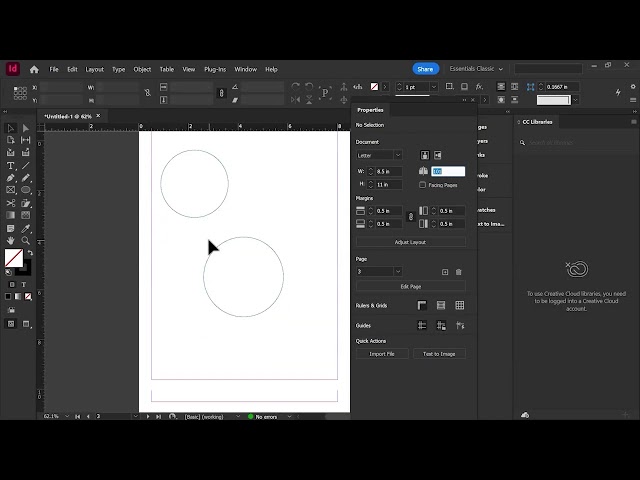640x480 pixels.
Task: Open the stroke weight 1 pt dropdown
Action: click(x=434, y=87)
